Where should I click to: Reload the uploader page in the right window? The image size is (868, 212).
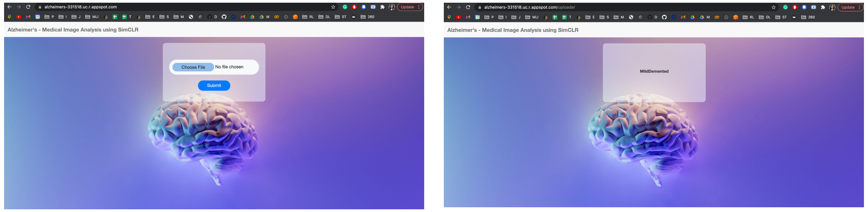[x=468, y=7]
